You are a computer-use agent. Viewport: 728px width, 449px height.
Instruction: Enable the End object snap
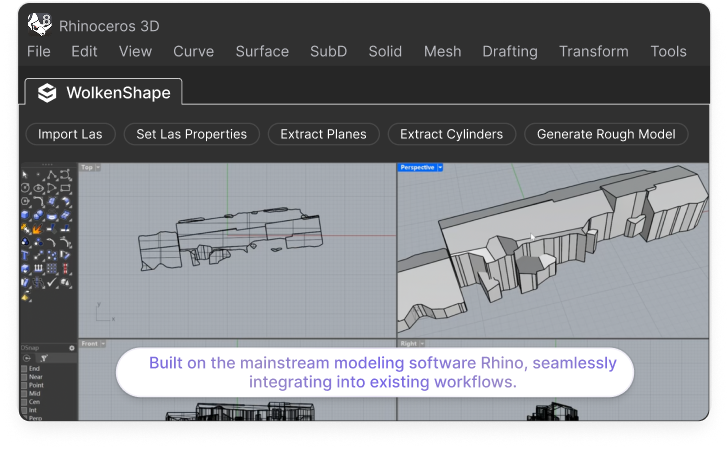[24, 369]
